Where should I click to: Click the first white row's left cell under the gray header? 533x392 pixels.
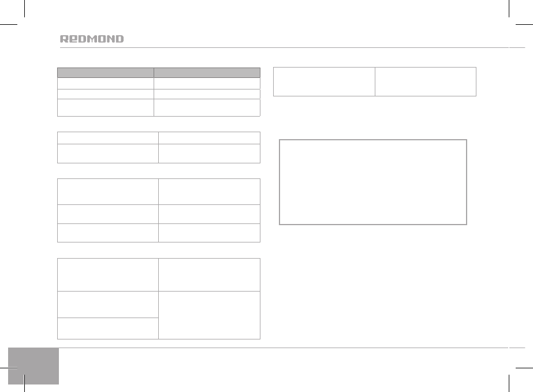105,83
